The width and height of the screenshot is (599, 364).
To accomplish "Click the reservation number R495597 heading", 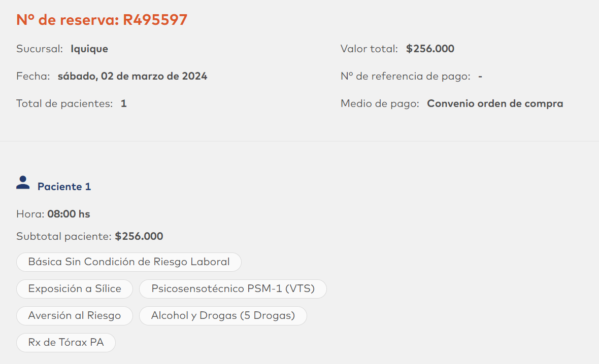I will coord(102,20).
